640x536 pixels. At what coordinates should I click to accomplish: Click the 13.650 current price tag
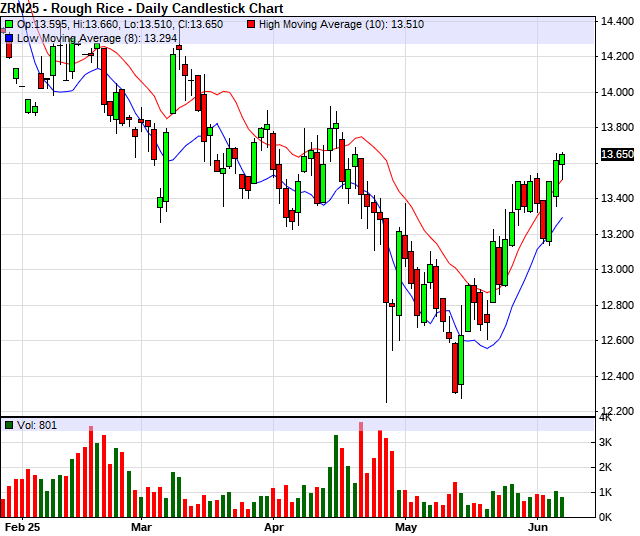point(617,154)
